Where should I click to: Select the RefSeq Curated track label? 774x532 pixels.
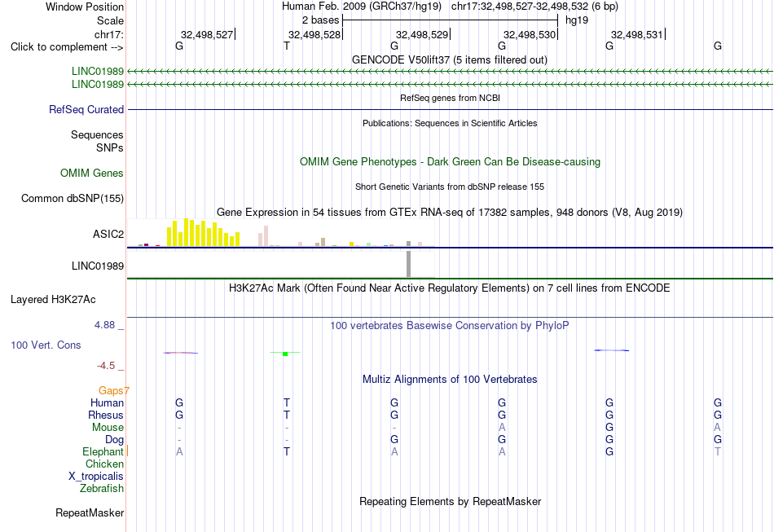coord(86,109)
